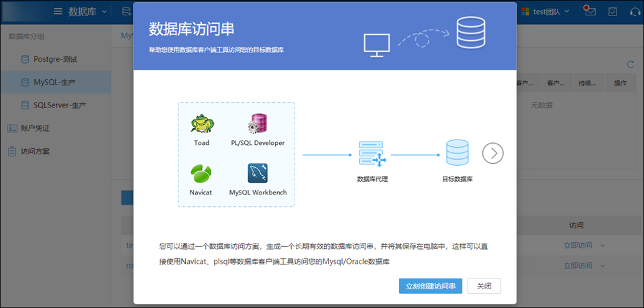Close the dialog with 关闭 button
The width and height of the screenshot is (644, 308).
pos(484,287)
